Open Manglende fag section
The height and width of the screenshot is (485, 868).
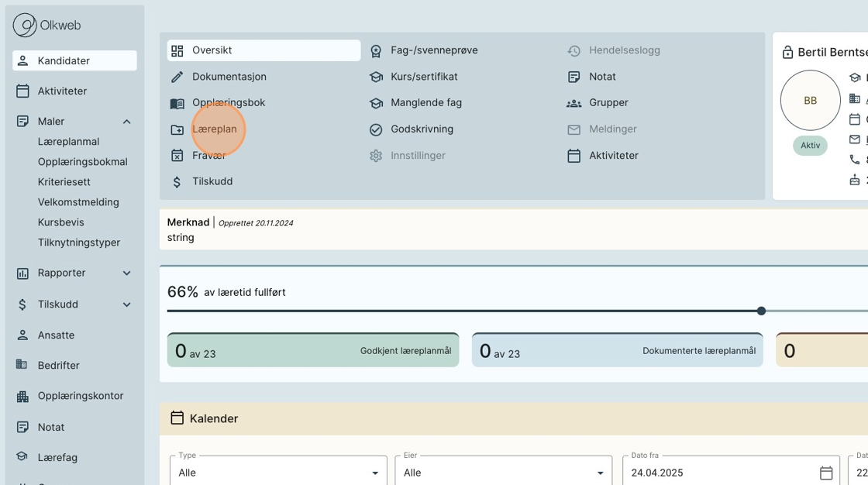426,103
